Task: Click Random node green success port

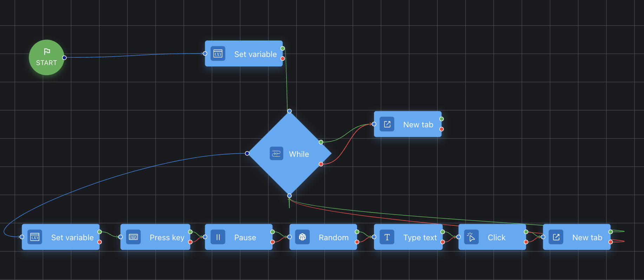Action: click(357, 232)
